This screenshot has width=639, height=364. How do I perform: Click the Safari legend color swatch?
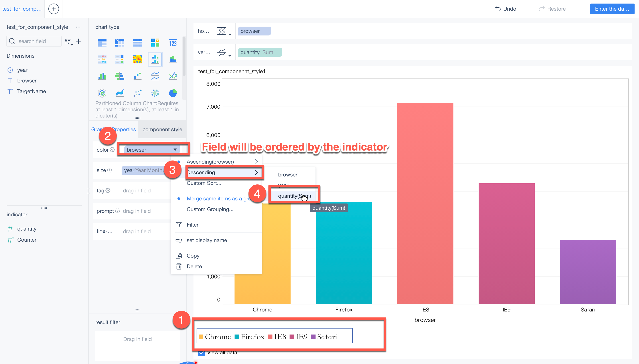[x=313, y=337]
